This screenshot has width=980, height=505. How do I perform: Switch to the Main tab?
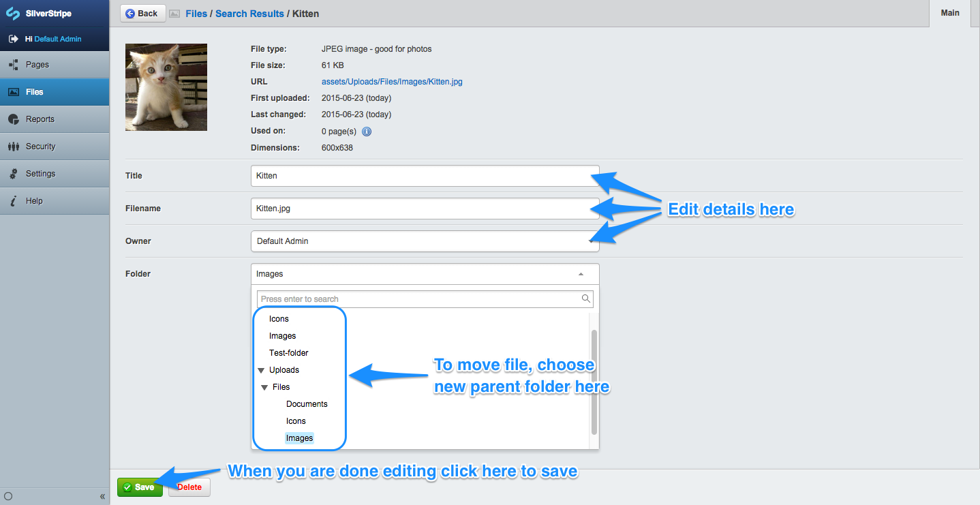tap(950, 13)
